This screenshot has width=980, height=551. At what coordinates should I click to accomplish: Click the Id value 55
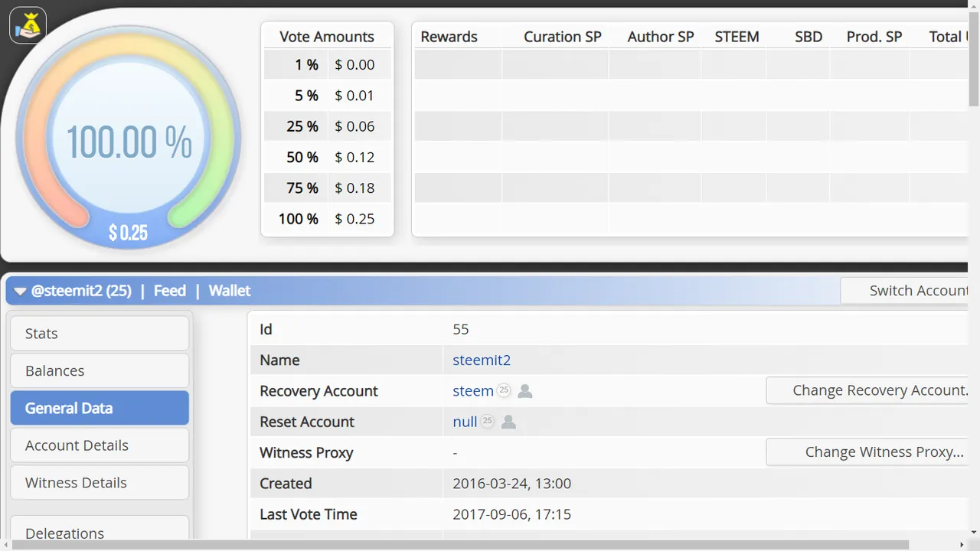461,330
